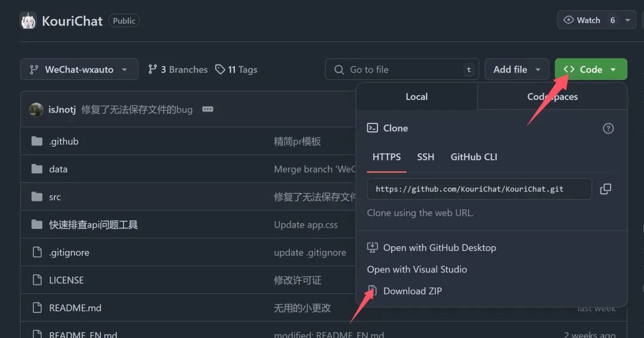
Task: Open the data folder name
Action: point(58,169)
